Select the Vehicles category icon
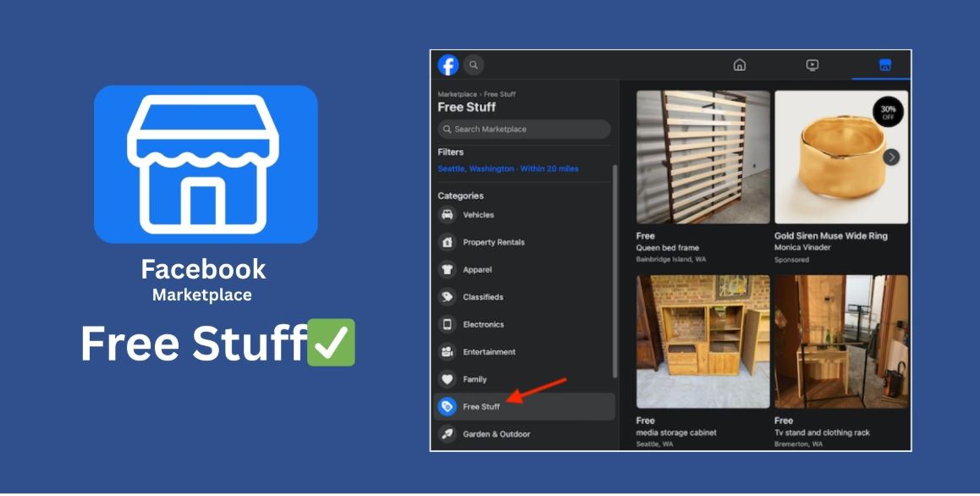 point(449,215)
